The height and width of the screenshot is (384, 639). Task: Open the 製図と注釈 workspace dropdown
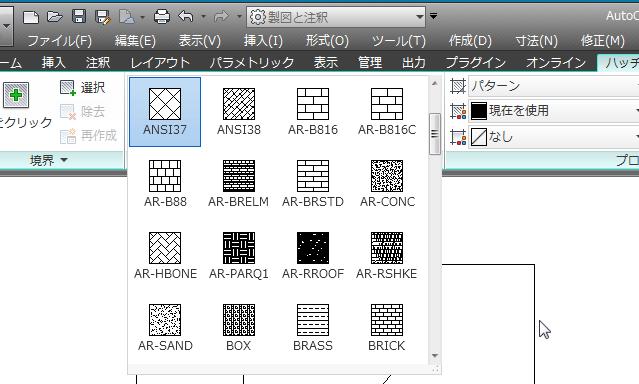336,17
